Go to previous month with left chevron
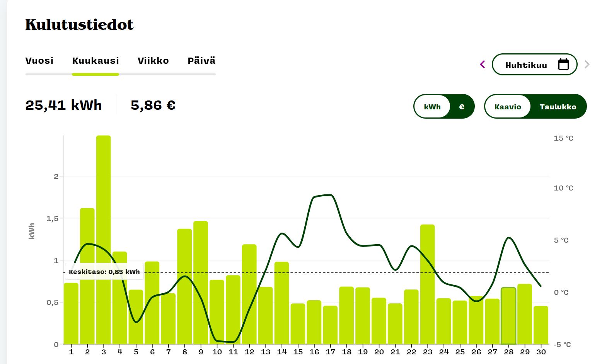 pos(482,65)
